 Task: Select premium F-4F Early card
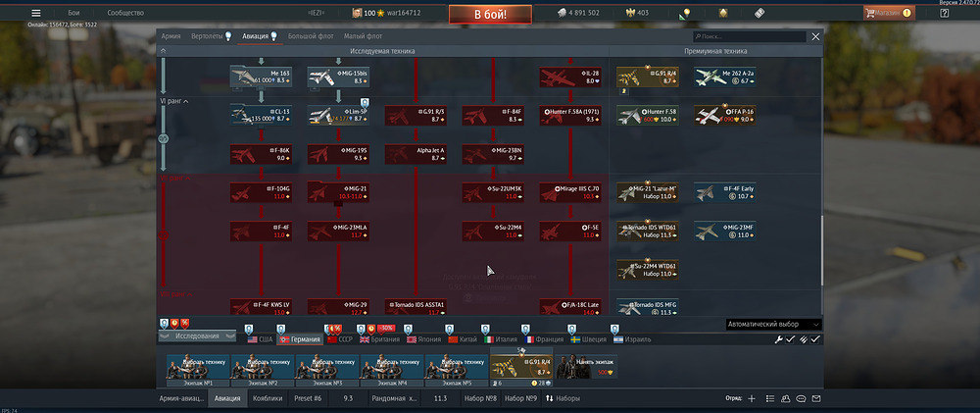point(725,192)
